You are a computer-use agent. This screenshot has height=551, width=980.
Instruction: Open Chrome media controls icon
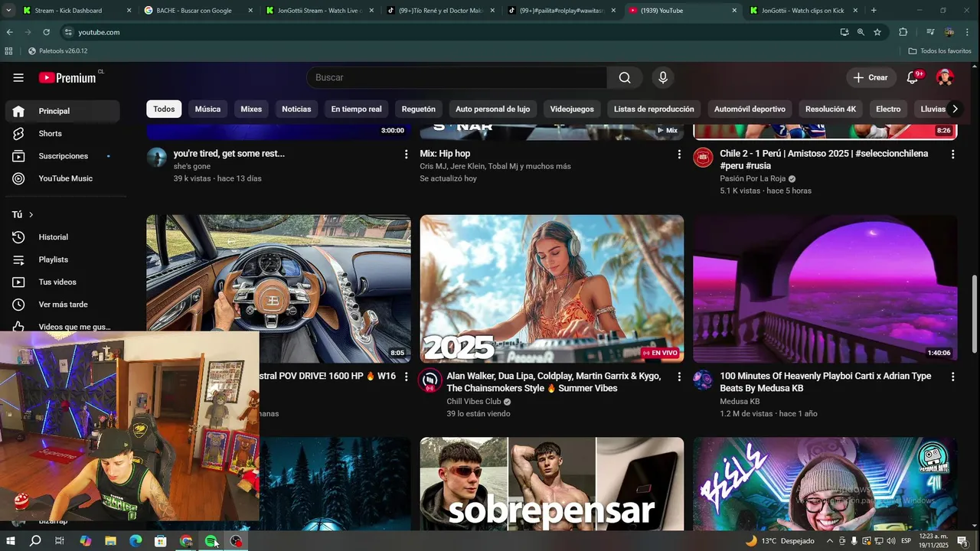pyautogui.click(x=930, y=32)
